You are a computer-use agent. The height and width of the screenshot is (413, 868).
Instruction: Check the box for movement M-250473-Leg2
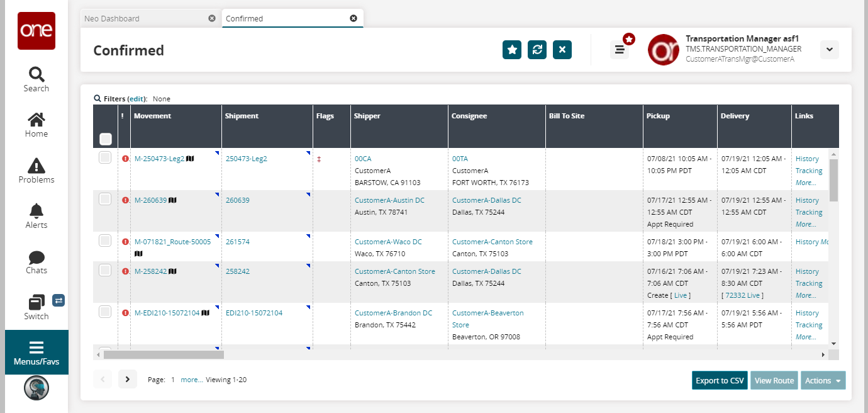tap(105, 158)
